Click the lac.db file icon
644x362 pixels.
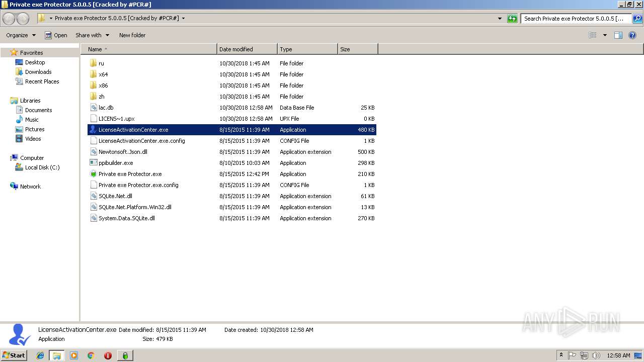tap(93, 108)
